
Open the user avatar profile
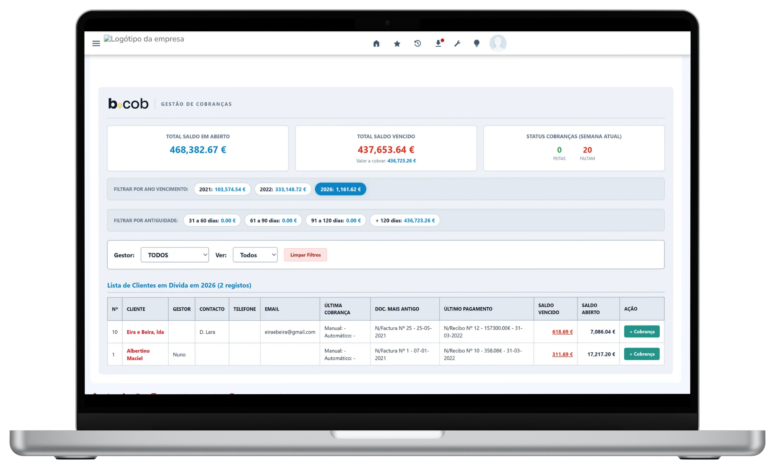pos(498,43)
